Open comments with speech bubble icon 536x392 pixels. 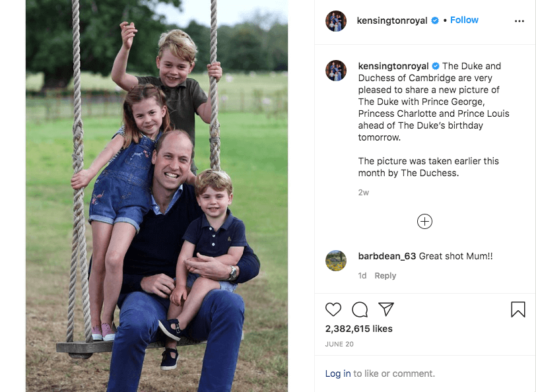360,310
